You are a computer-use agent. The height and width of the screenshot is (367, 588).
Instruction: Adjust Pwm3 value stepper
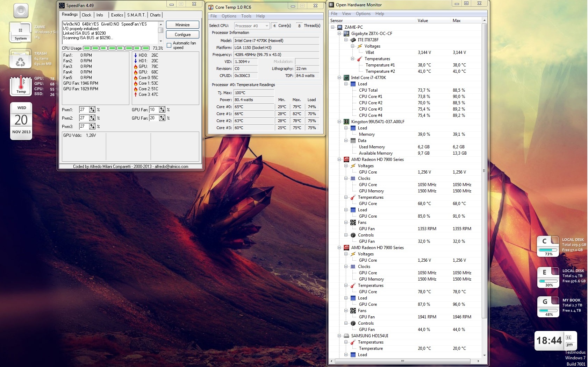[x=92, y=126]
